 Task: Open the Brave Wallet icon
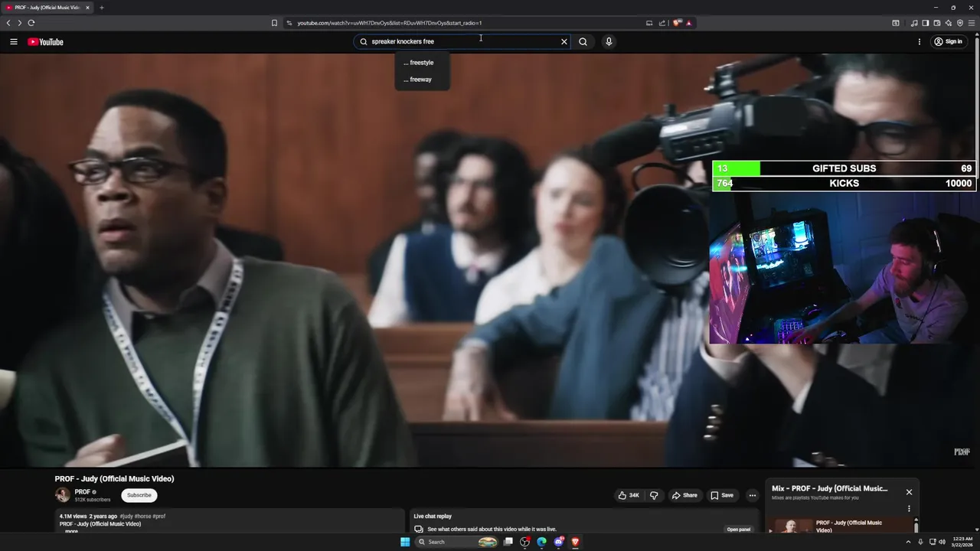(936, 23)
